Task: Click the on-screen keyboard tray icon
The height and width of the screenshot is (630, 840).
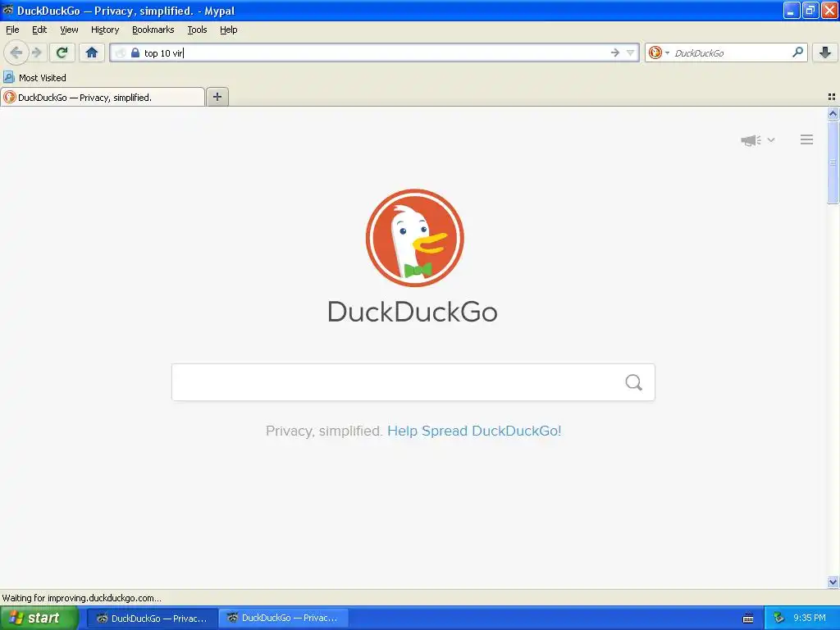Action: tap(748, 619)
